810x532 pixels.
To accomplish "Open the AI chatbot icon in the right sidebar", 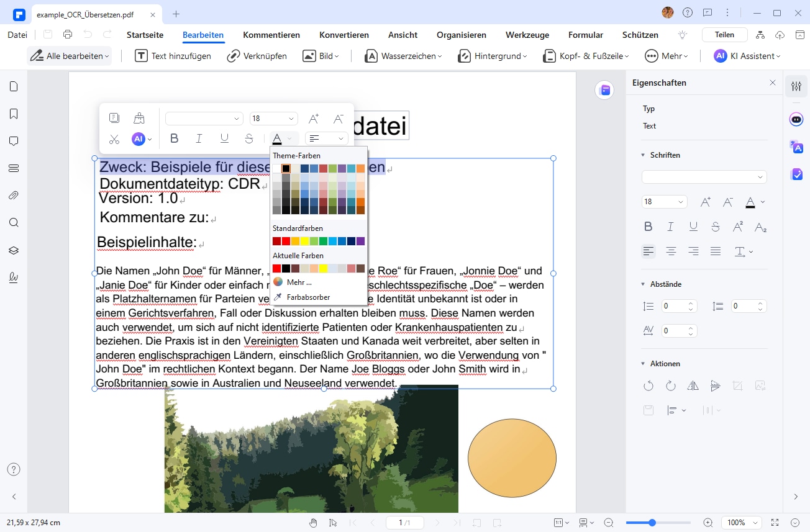I will pyautogui.click(x=796, y=119).
